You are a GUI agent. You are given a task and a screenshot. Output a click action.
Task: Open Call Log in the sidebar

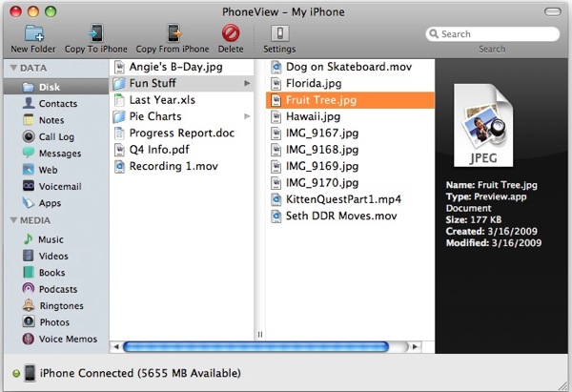coord(56,137)
